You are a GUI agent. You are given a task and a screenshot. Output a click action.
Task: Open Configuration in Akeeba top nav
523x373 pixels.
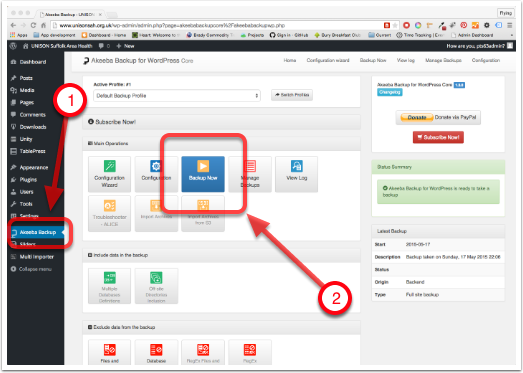coord(486,60)
